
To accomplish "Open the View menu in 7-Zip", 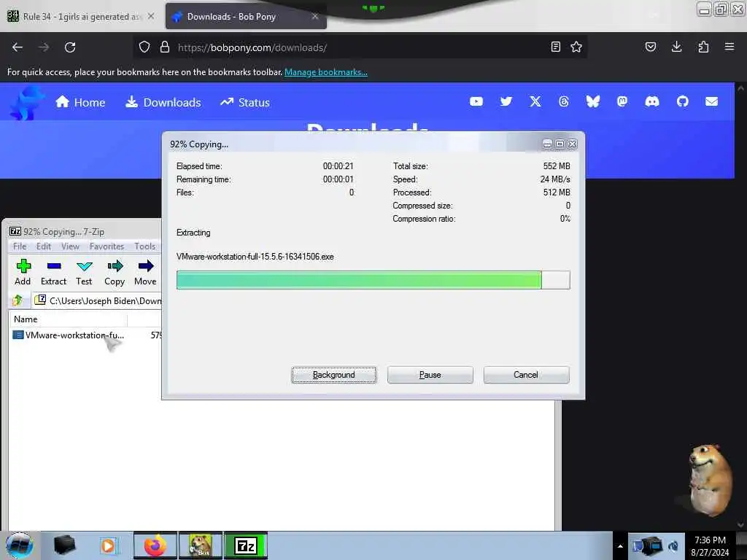I will (70, 246).
